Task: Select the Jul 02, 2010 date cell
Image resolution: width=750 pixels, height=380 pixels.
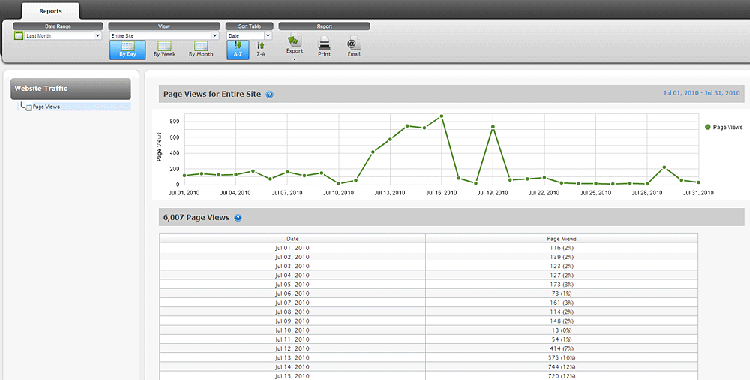Action: click(292, 257)
